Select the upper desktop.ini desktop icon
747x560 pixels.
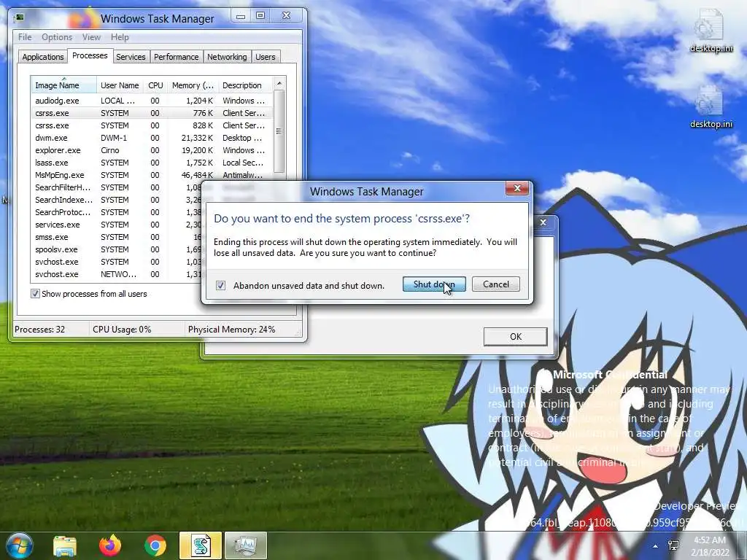[711, 31]
